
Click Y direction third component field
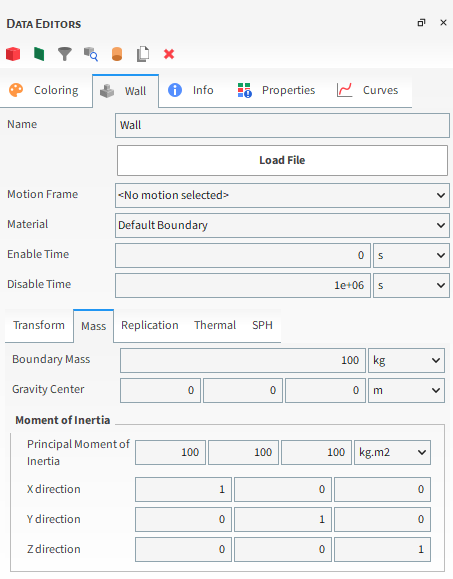[382, 520]
